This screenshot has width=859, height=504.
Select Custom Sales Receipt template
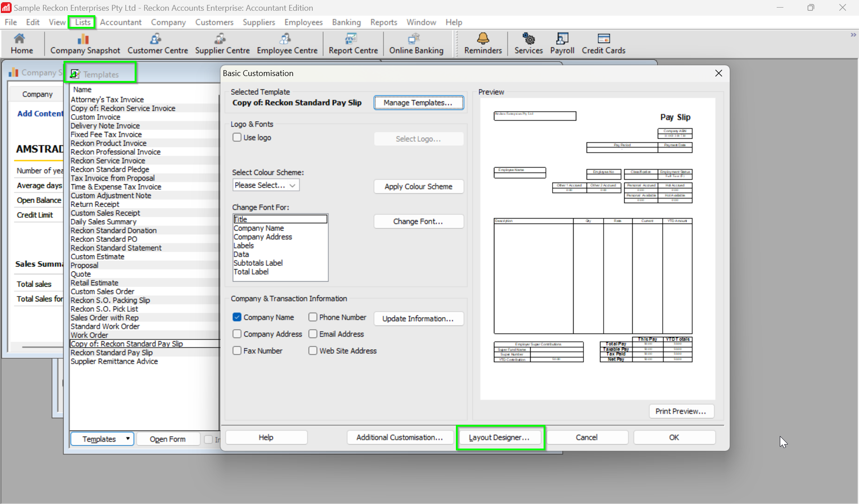tap(145, 213)
